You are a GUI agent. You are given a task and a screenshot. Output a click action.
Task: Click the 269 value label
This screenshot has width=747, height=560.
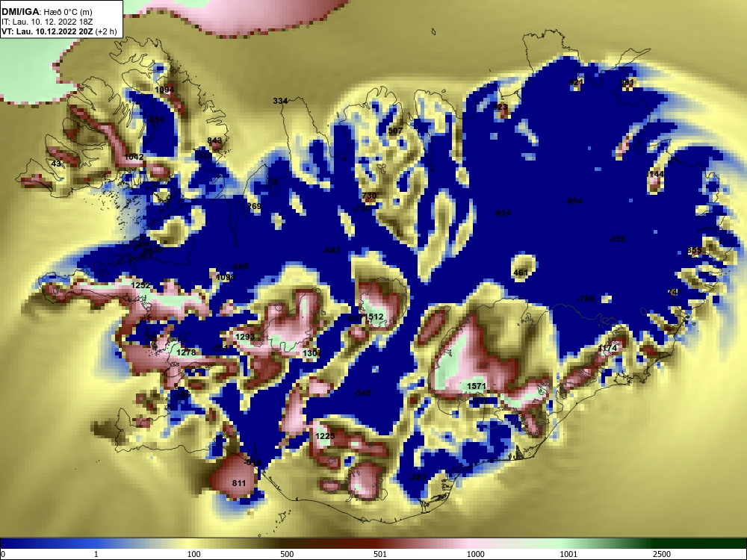254,206
